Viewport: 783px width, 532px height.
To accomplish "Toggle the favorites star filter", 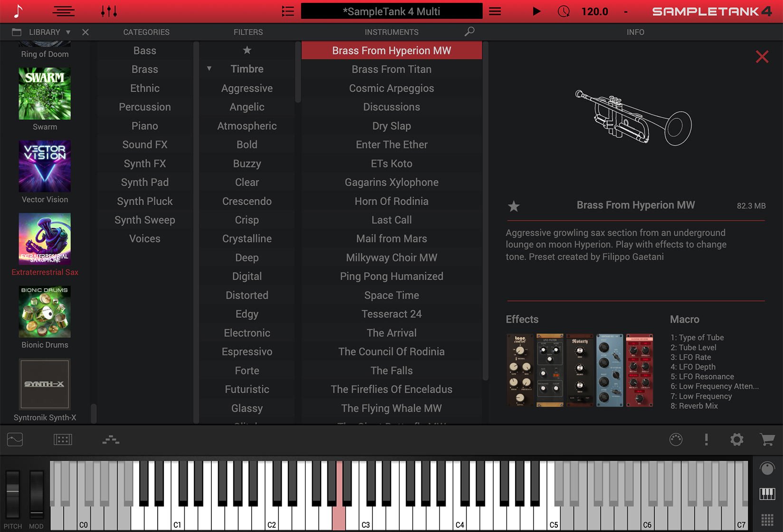I will pyautogui.click(x=247, y=49).
